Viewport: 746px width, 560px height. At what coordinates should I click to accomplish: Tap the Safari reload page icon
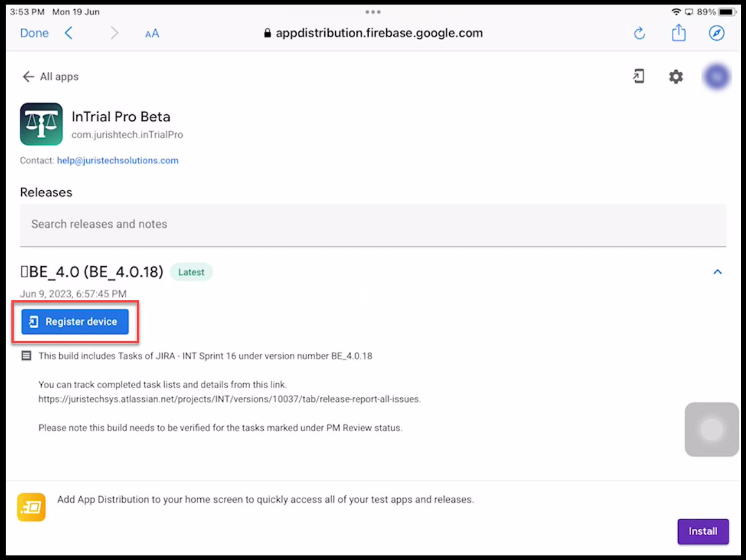[x=639, y=33]
